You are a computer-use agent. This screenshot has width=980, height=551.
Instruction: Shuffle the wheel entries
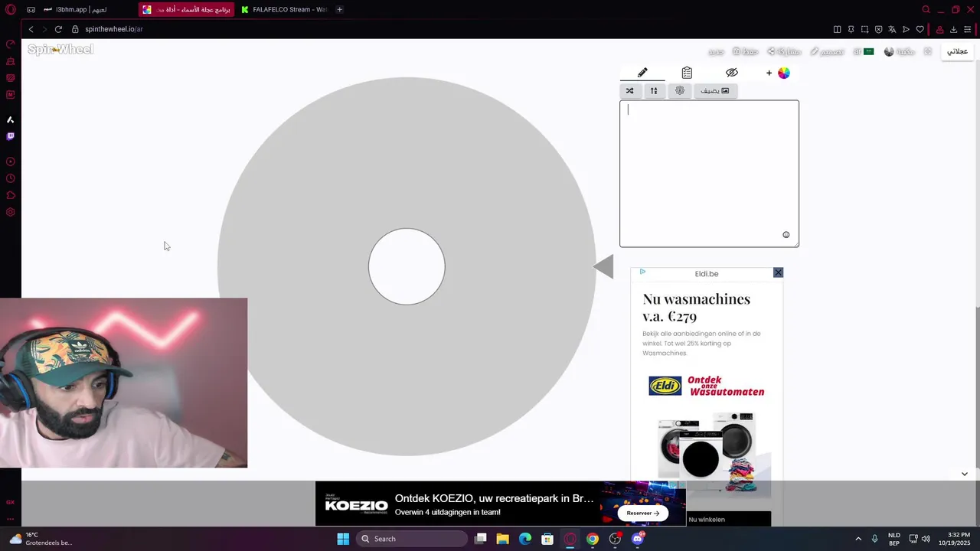(629, 90)
